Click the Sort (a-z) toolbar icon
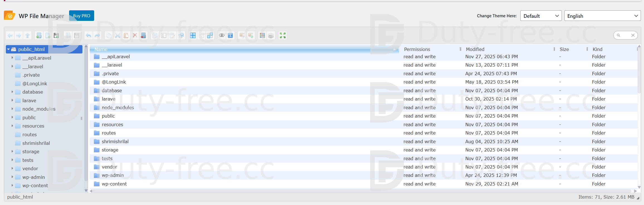644x205 pixels. (271, 35)
